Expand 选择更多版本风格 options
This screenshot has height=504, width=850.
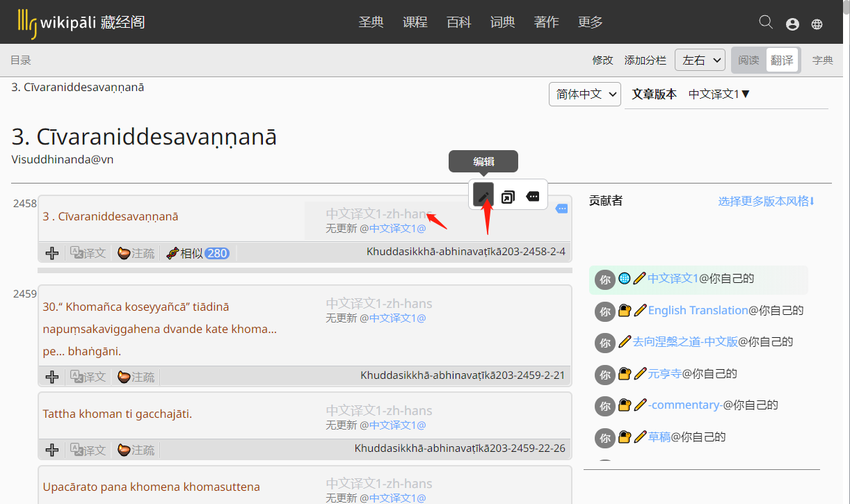[767, 201]
